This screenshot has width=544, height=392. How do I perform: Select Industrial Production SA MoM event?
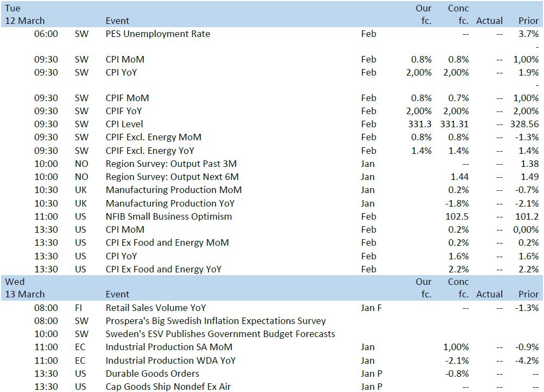169,347
